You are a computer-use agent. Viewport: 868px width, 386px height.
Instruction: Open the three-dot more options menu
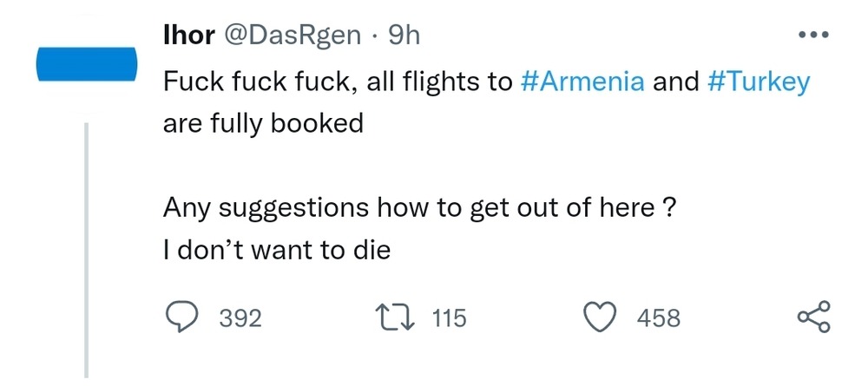point(813,36)
